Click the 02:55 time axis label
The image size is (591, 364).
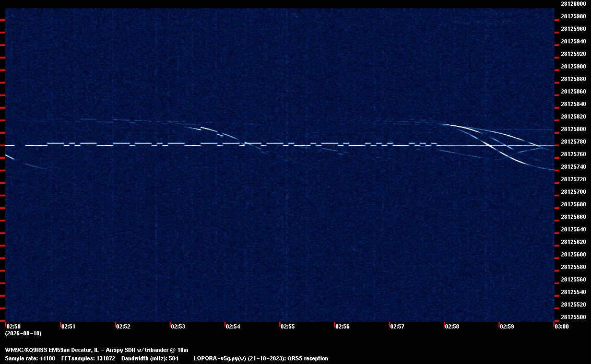point(288,326)
